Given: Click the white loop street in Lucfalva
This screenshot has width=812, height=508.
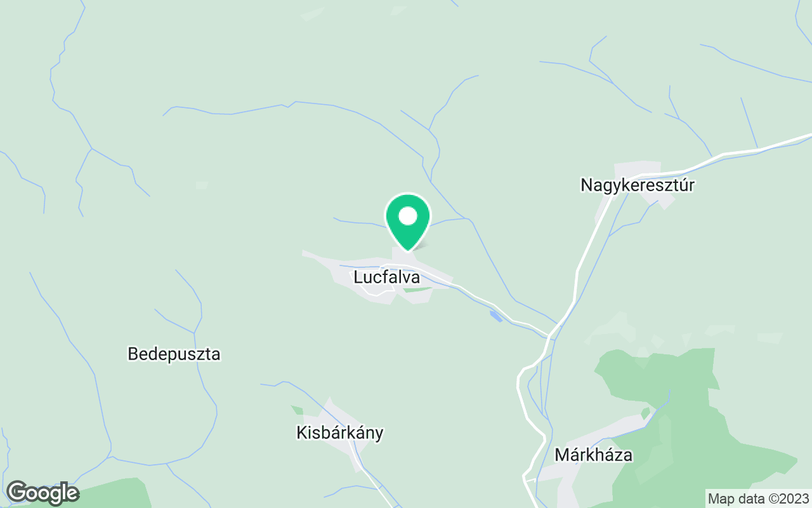Looking at the screenshot, I should click(x=376, y=290).
